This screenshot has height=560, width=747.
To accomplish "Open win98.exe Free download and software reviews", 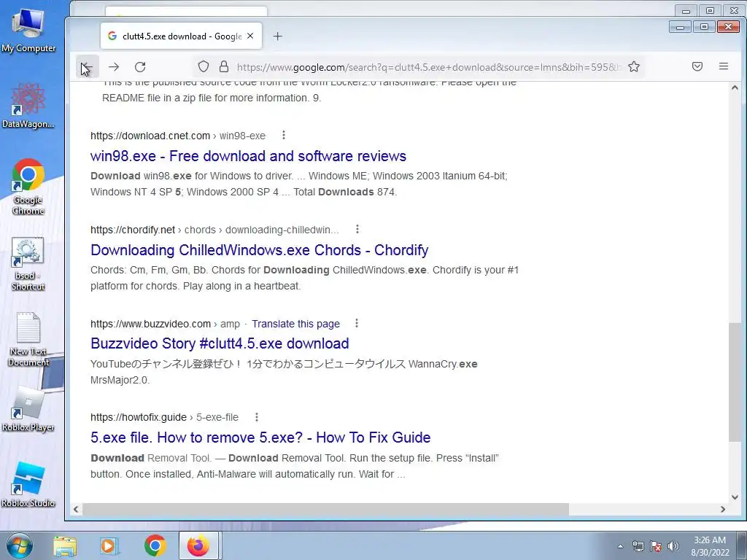I will (x=248, y=156).
